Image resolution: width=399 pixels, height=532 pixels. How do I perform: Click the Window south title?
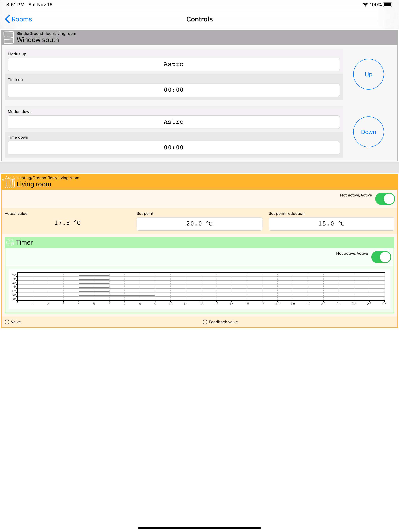38,40
